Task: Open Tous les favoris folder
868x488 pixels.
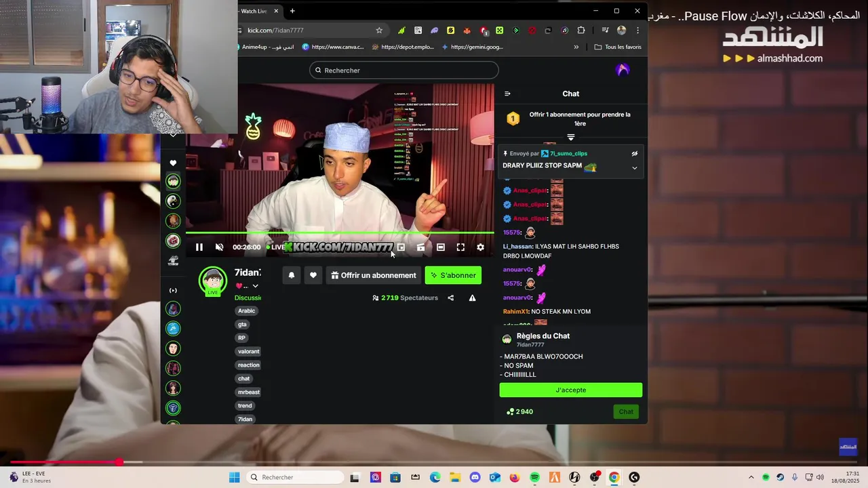Action: (618, 47)
